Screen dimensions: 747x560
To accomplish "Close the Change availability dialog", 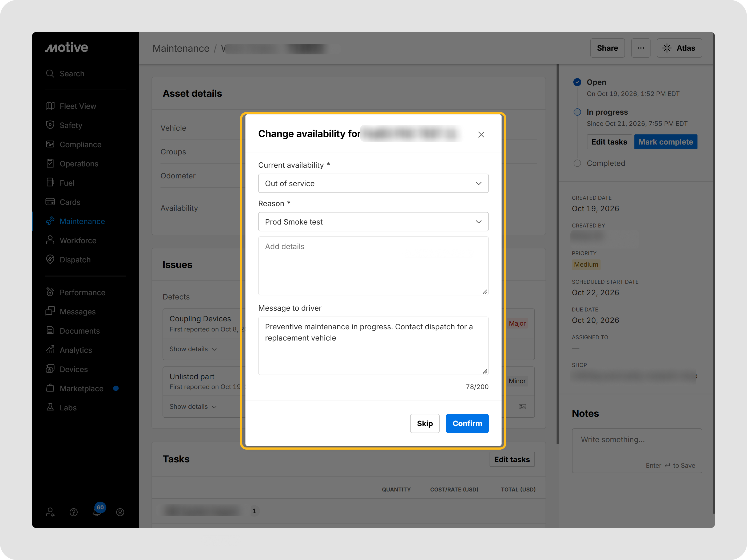I will point(481,134).
